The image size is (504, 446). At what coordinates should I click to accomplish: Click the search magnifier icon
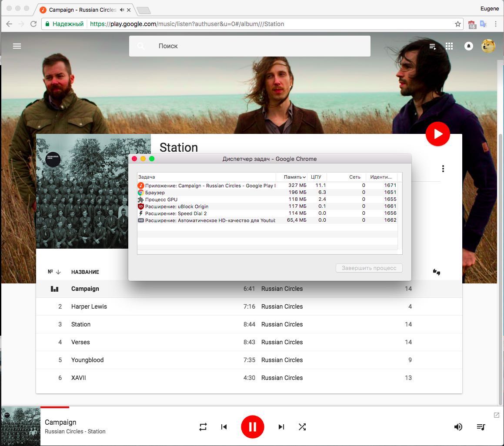[x=141, y=46]
